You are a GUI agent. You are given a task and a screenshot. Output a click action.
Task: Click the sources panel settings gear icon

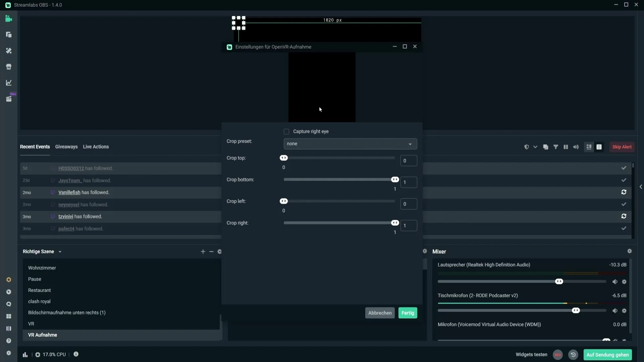[425, 251]
